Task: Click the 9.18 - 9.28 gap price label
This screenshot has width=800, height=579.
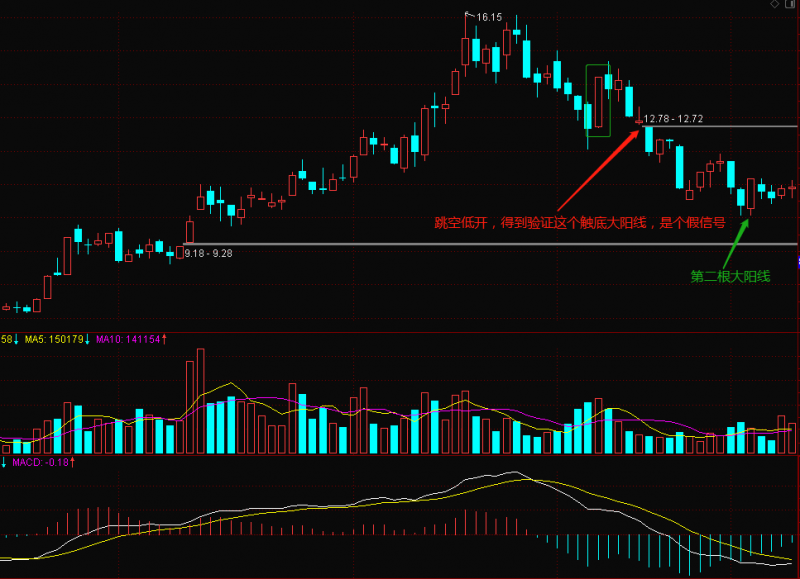Action: point(208,254)
